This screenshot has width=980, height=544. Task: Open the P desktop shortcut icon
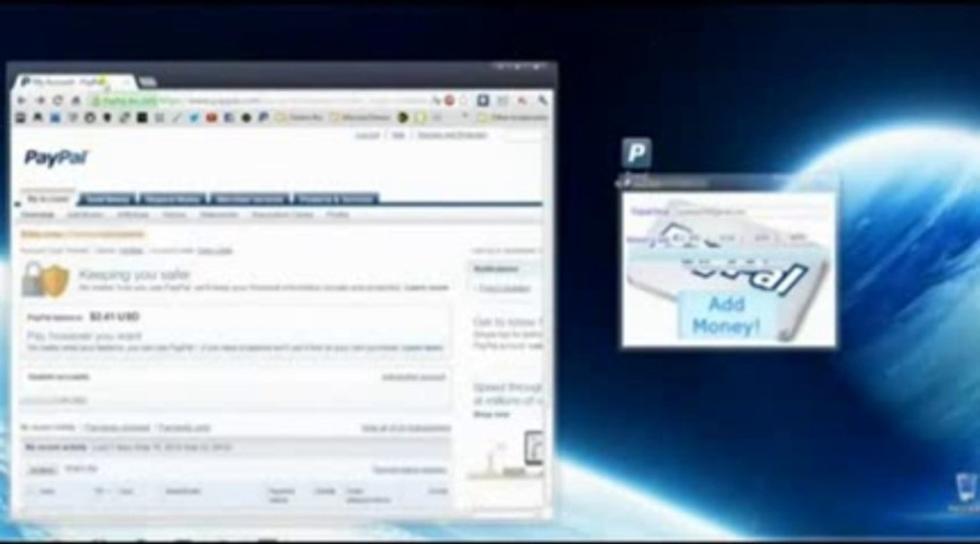(x=637, y=153)
